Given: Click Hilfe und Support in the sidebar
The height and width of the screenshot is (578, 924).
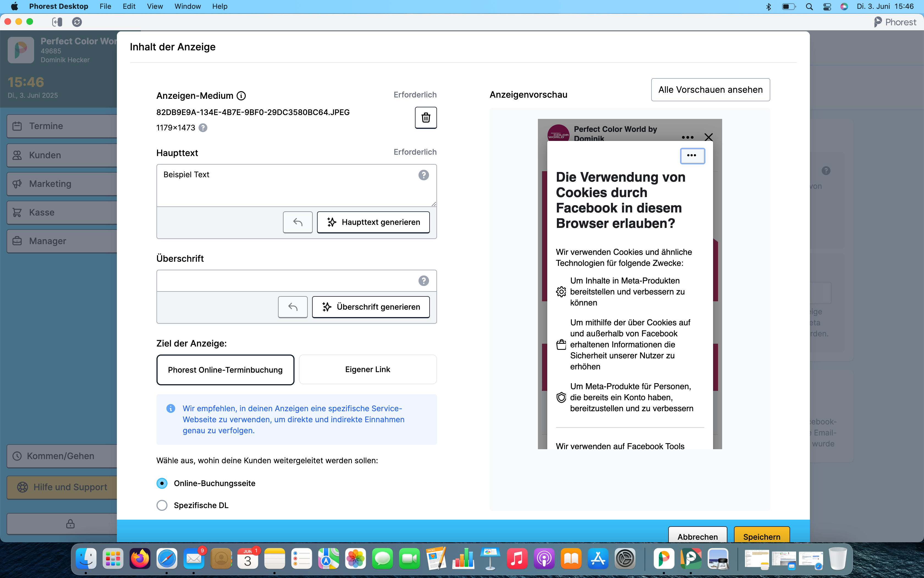Looking at the screenshot, I should click(x=62, y=487).
